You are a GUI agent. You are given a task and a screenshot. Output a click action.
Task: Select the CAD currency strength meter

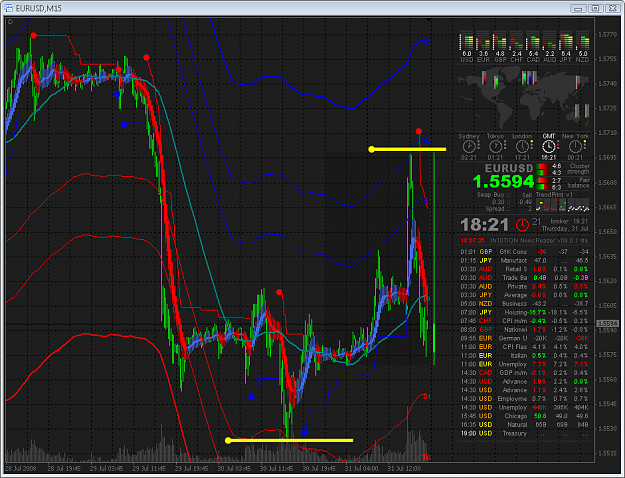pyautogui.click(x=533, y=47)
